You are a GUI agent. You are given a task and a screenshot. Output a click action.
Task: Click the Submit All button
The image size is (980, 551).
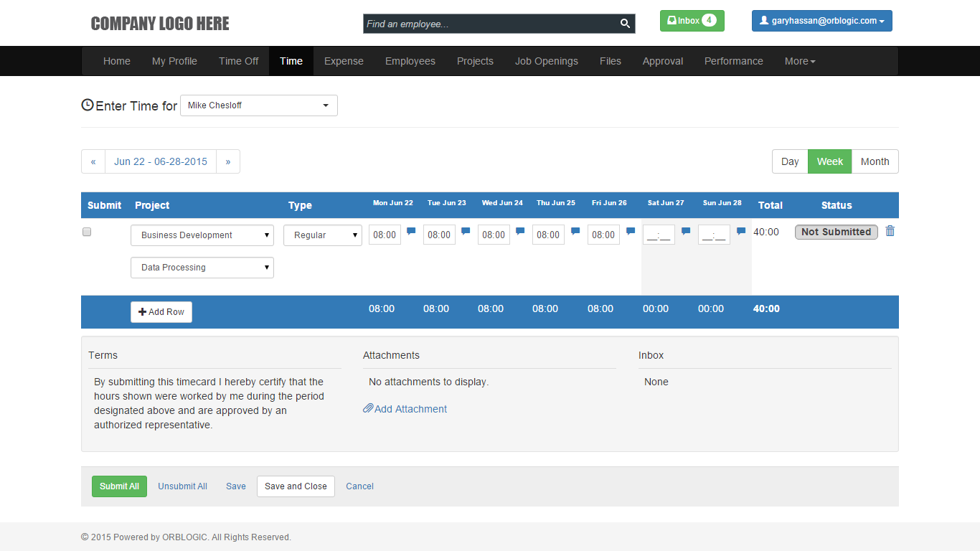point(119,486)
